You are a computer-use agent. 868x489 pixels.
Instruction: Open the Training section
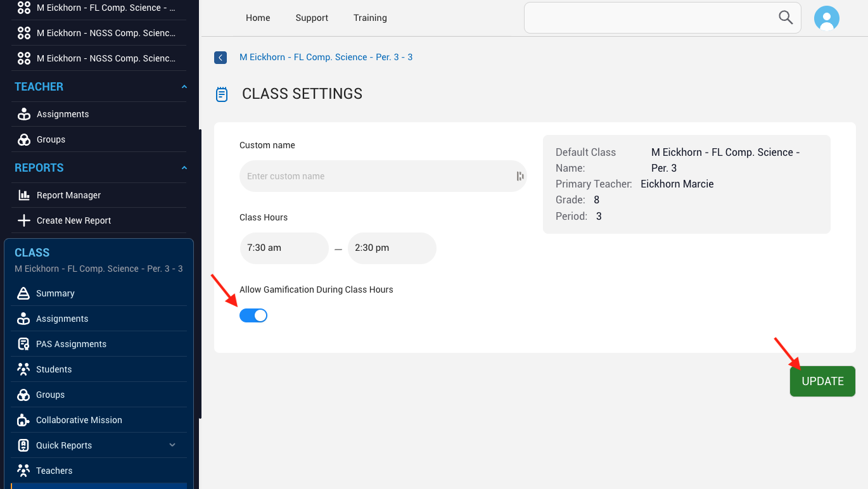(369, 18)
